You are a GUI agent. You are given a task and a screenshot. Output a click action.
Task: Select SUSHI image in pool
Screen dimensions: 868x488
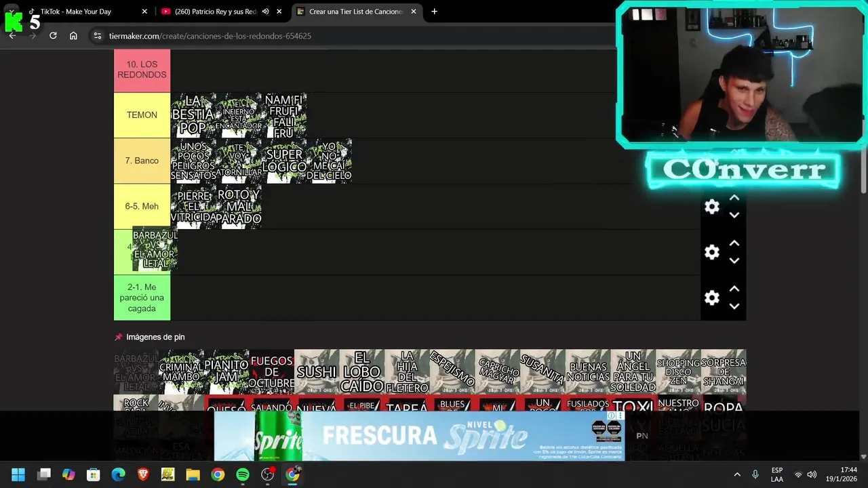click(x=317, y=372)
